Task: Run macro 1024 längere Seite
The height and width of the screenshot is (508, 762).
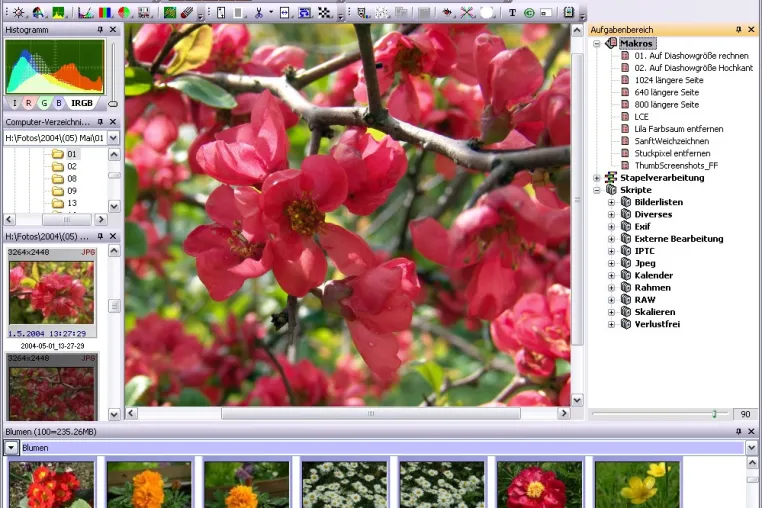Action: pyautogui.click(x=668, y=80)
